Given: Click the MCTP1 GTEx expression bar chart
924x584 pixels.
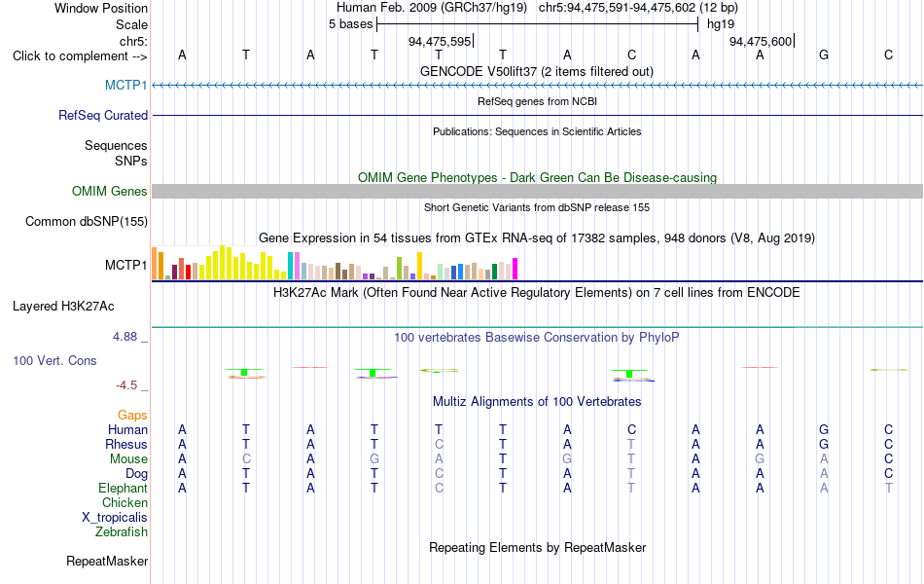Looking at the screenshot, I should click(x=335, y=263).
